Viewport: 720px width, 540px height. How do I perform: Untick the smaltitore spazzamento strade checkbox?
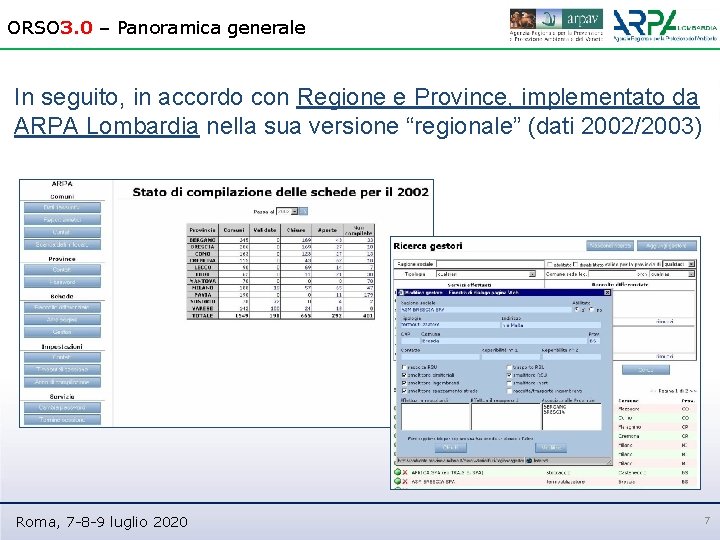405,391
